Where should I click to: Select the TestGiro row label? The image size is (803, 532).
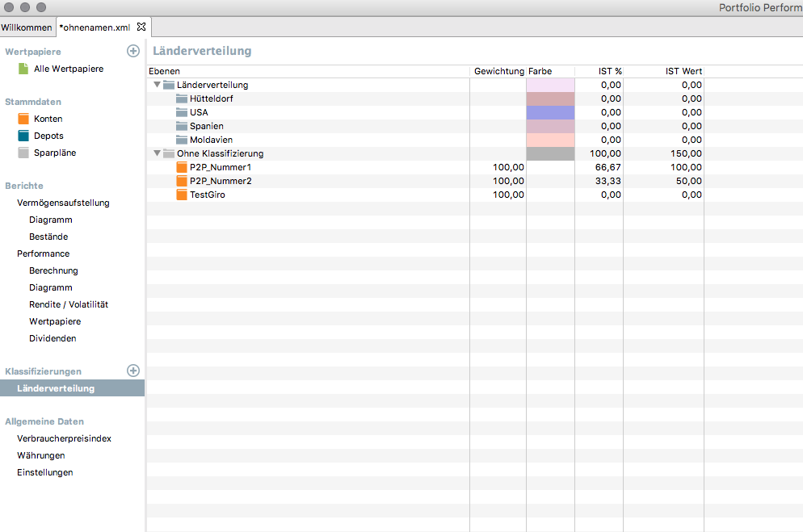coord(208,195)
